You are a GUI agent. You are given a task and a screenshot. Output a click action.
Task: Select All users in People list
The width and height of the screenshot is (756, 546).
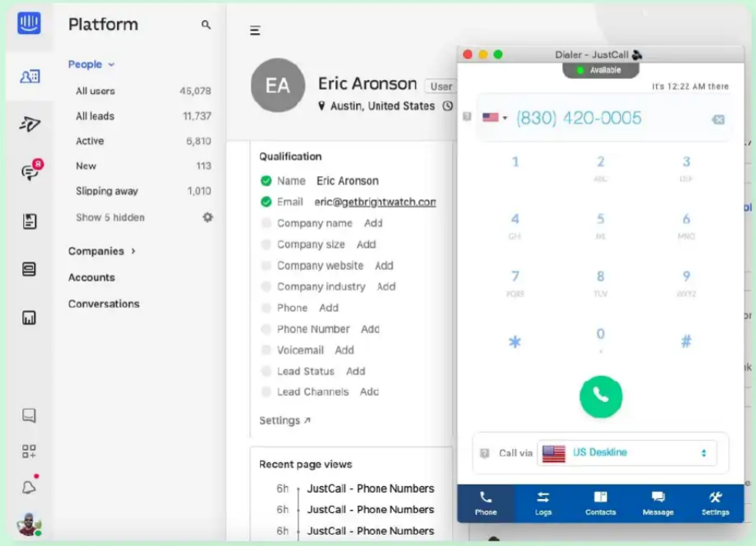[143, 91]
